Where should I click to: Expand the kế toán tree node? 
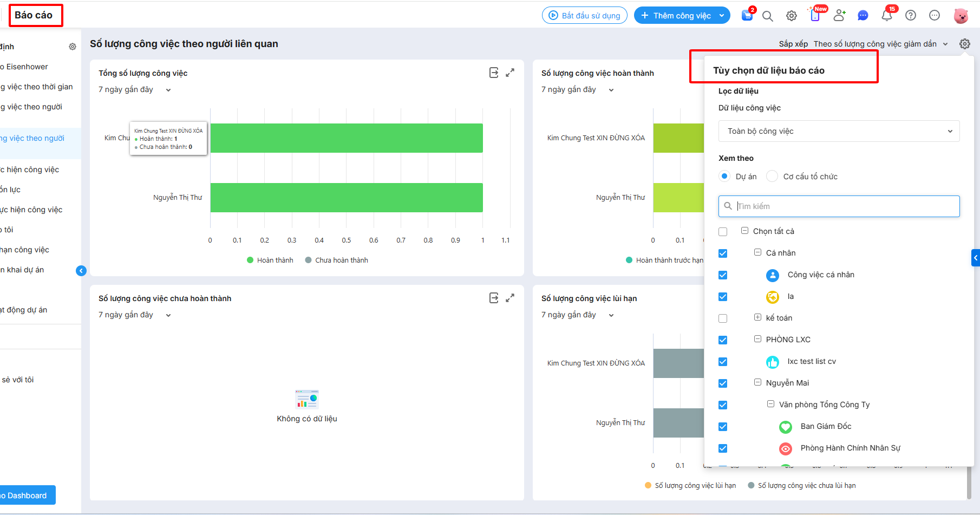click(757, 317)
